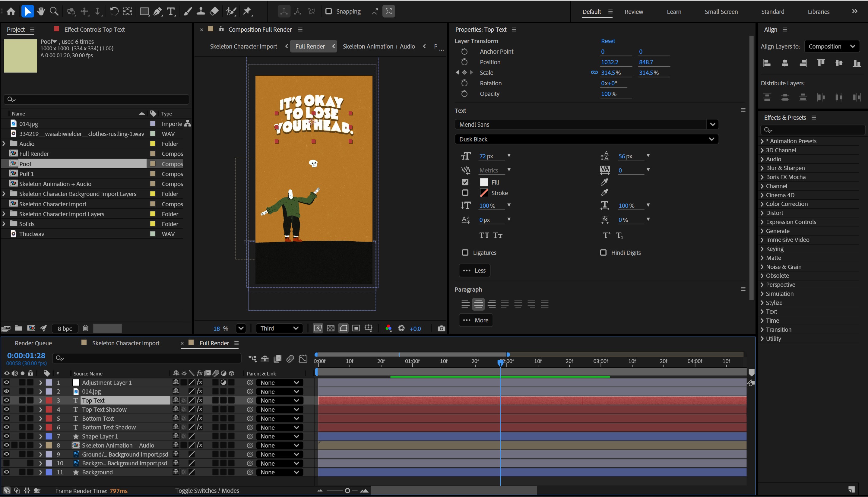This screenshot has height=497, width=868.
Task: Activate the Puppet Position Pin tool
Action: click(x=247, y=11)
